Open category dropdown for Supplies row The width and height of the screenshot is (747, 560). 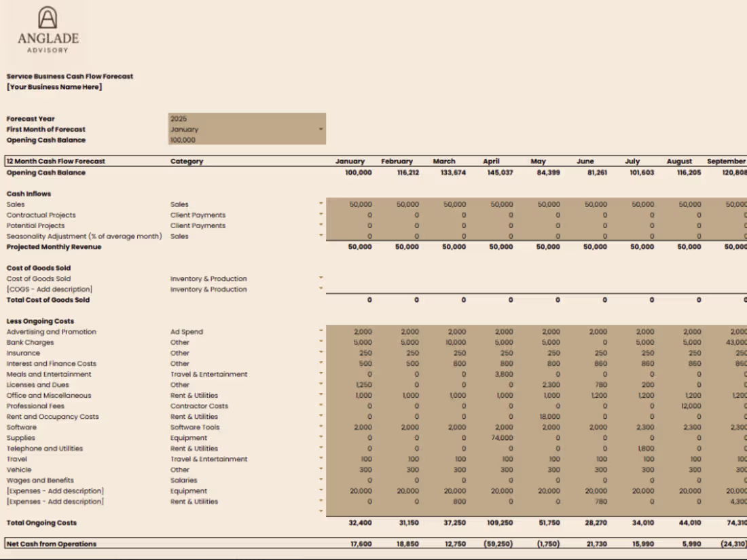coord(321,436)
